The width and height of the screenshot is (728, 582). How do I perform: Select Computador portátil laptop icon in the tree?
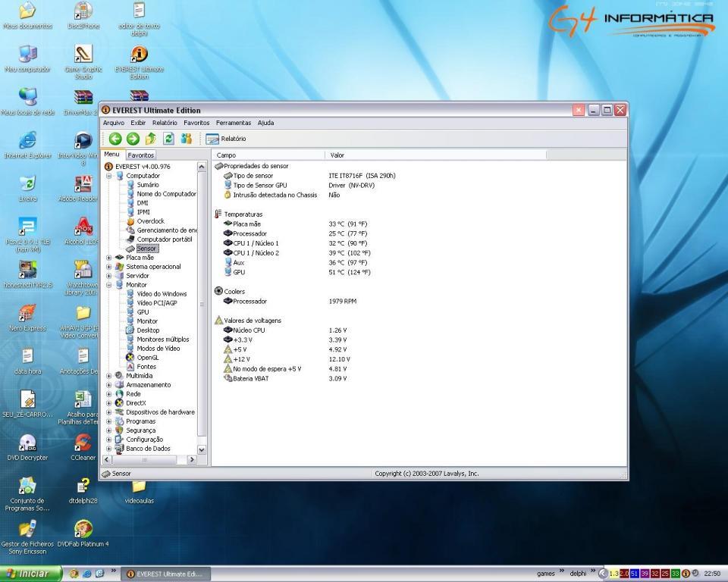click(x=130, y=239)
